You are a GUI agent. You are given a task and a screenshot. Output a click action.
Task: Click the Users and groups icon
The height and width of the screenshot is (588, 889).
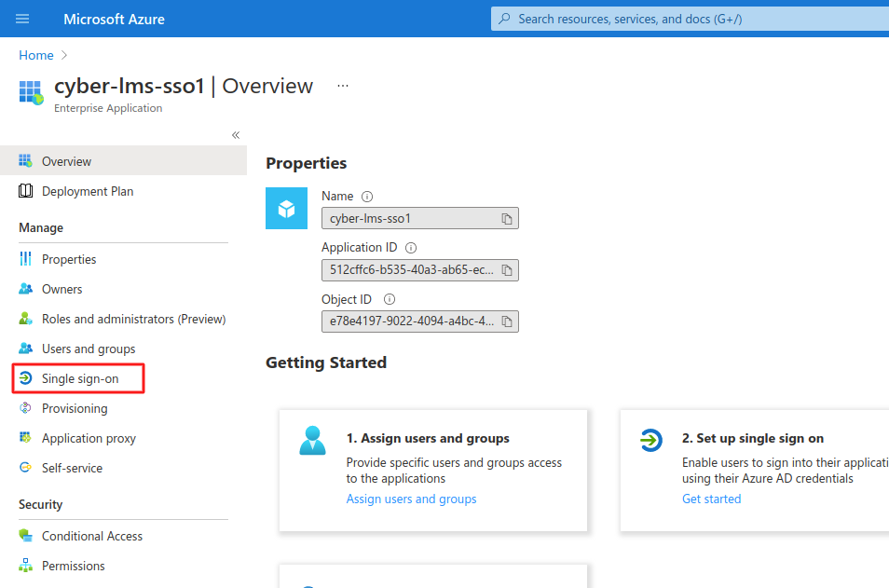pos(25,349)
